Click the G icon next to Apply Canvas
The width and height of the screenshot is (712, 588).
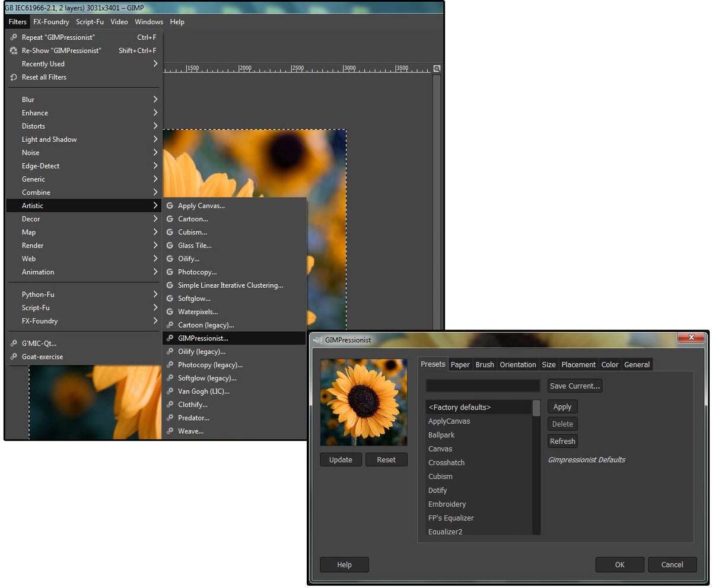point(170,206)
